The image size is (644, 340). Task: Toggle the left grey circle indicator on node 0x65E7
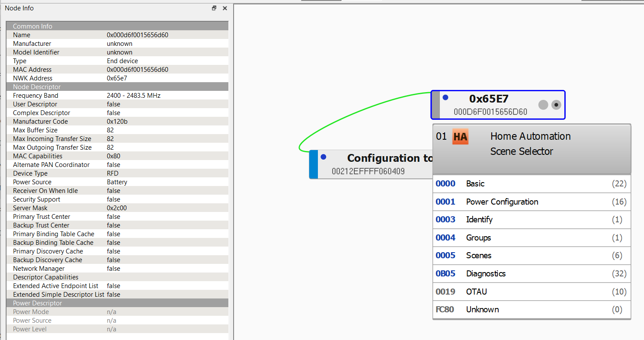tap(543, 105)
